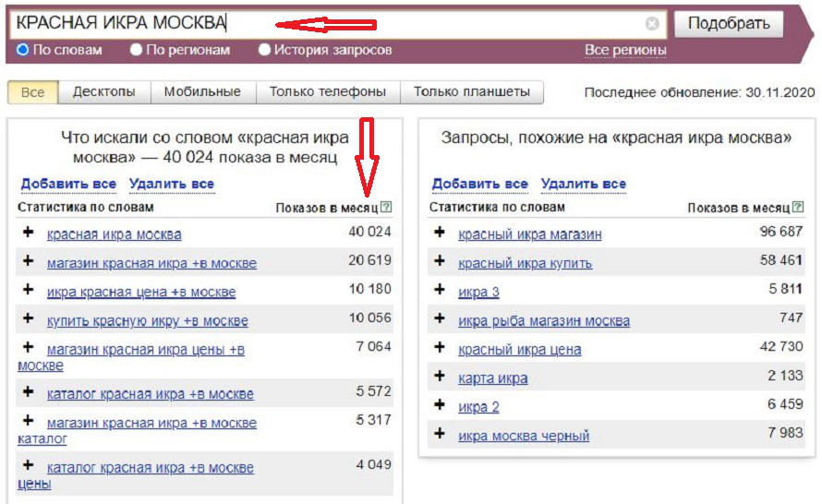The height and width of the screenshot is (504, 822).
Task: Choose the «История запросов» radio option
Action: [265, 50]
